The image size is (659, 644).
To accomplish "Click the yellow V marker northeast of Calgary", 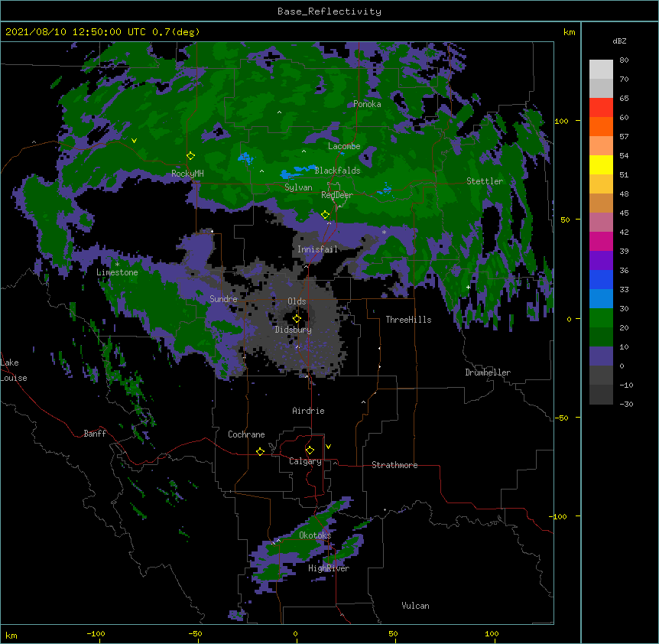I will coord(328,447).
